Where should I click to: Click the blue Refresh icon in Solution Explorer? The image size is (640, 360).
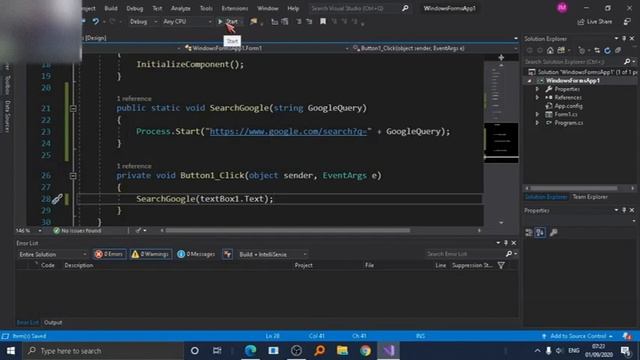click(607, 50)
